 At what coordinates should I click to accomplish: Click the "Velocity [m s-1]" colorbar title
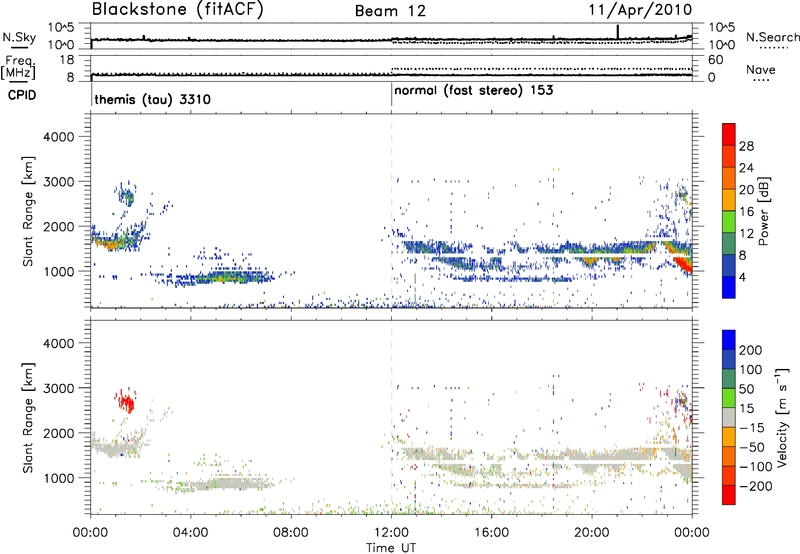(783, 417)
